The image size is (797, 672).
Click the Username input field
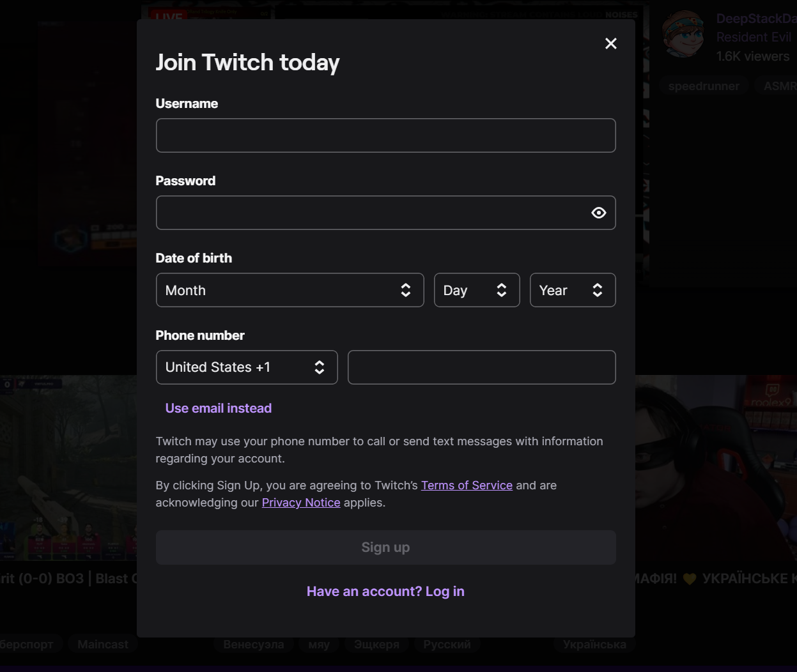pyautogui.click(x=386, y=135)
